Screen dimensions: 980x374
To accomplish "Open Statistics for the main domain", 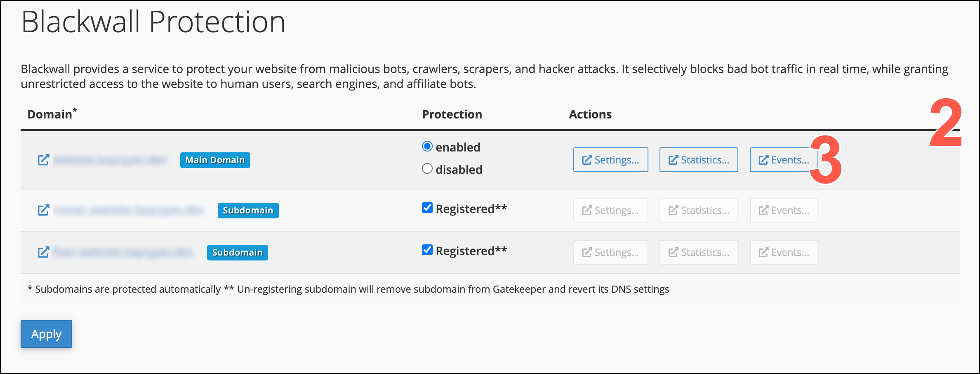I will coord(699,160).
